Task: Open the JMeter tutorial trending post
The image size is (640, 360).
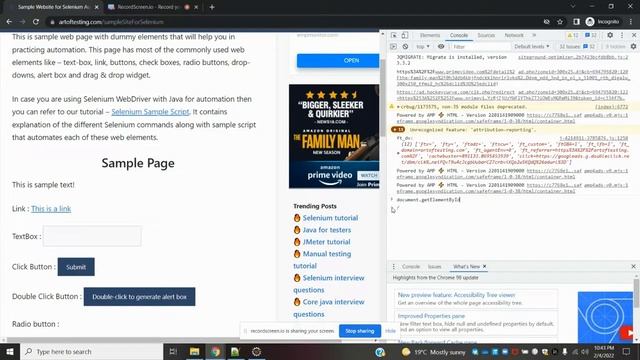Action: [x=326, y=242]
